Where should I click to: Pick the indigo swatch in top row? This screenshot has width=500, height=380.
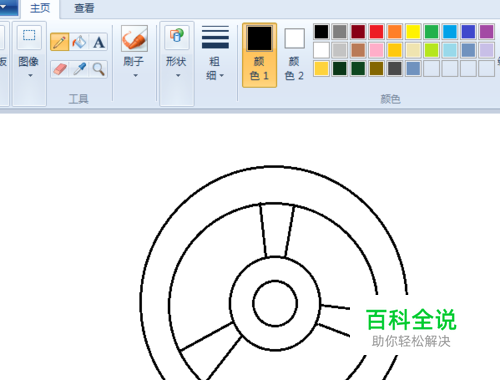coord(468,32)
